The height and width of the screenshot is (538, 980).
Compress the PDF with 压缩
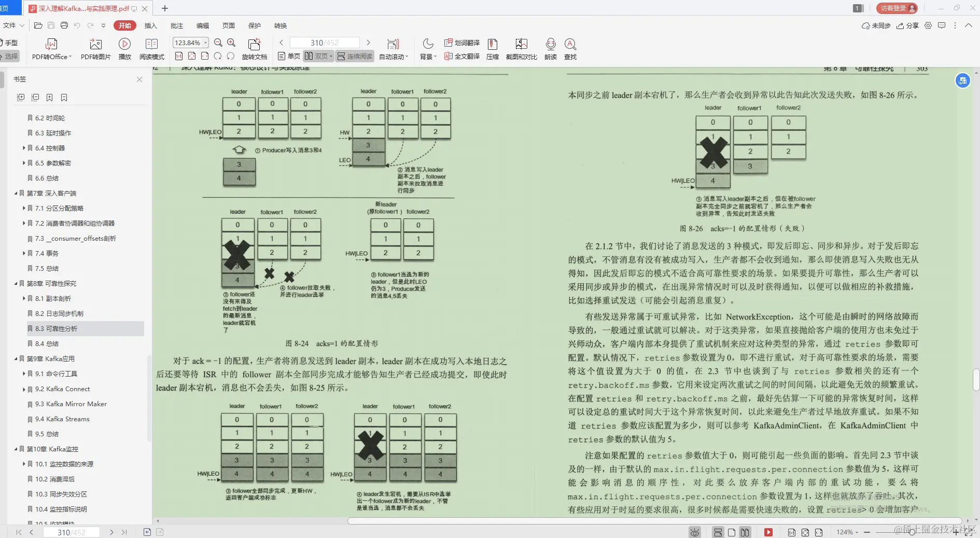point(493,48)
